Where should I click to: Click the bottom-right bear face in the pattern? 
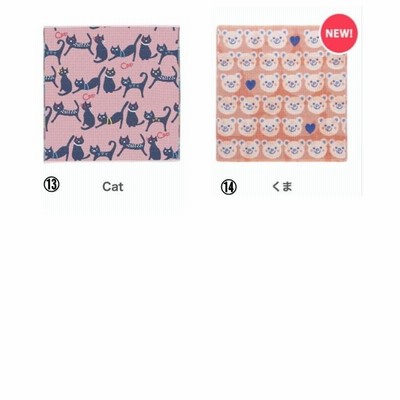pyautogui.click(x=337, y=149)
